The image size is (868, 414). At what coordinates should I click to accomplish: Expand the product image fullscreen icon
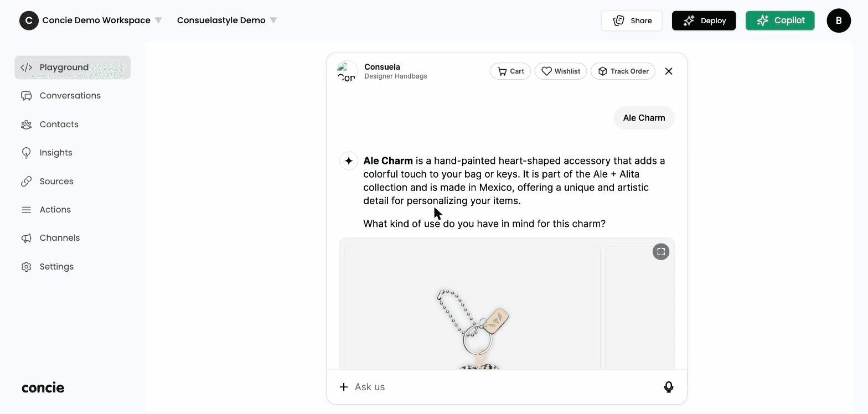tap(661, 252)
